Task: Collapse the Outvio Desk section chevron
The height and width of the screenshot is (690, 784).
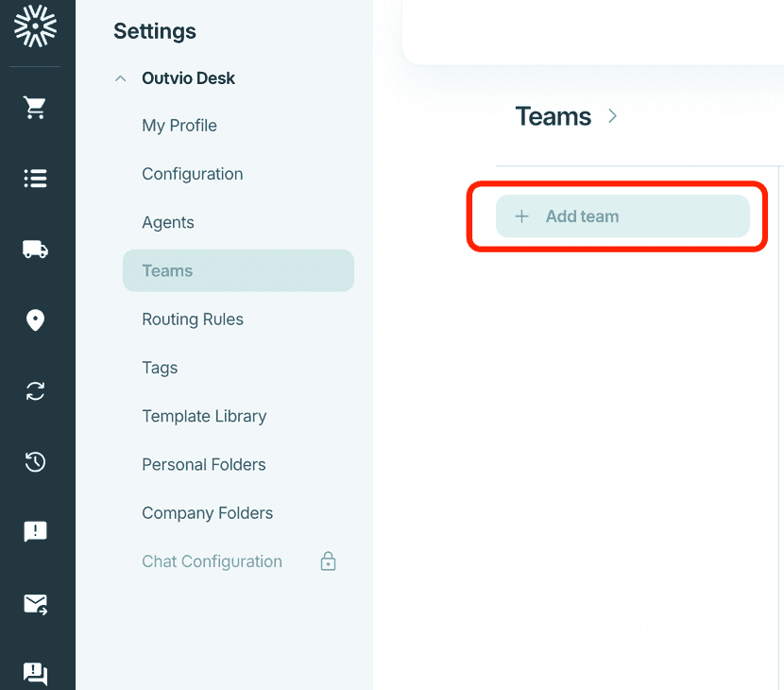Action: point(121,78)
